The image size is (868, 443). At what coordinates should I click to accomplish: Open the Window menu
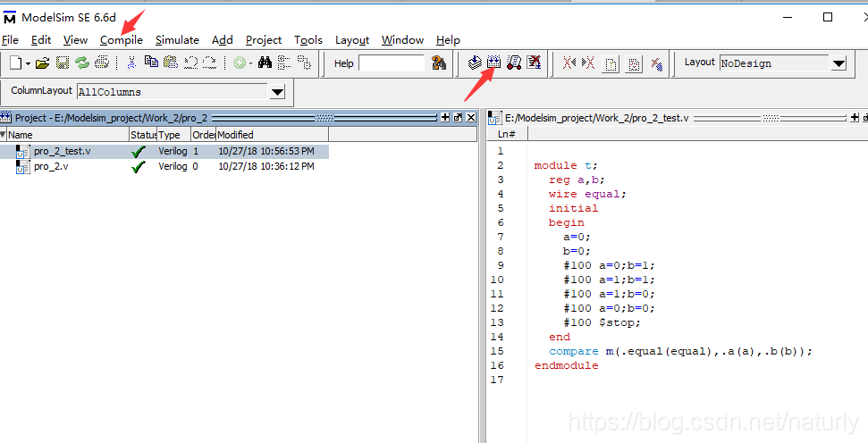402,40
